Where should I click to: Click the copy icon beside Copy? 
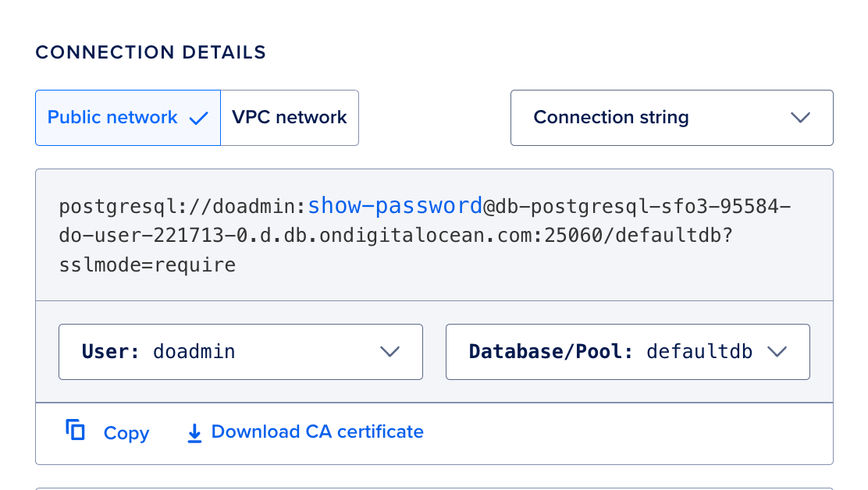click(x=75, y=431)
